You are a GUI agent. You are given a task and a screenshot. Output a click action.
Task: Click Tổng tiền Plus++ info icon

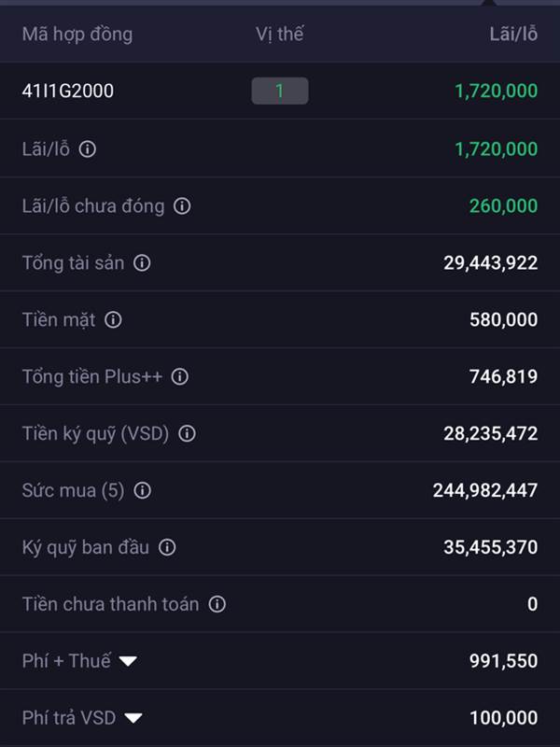tap(180, 377)
